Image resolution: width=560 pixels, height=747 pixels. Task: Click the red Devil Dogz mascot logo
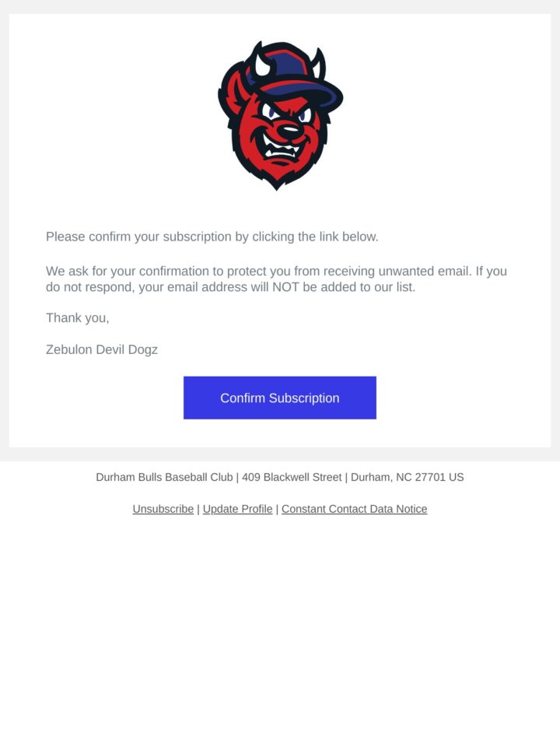point(280,115)
